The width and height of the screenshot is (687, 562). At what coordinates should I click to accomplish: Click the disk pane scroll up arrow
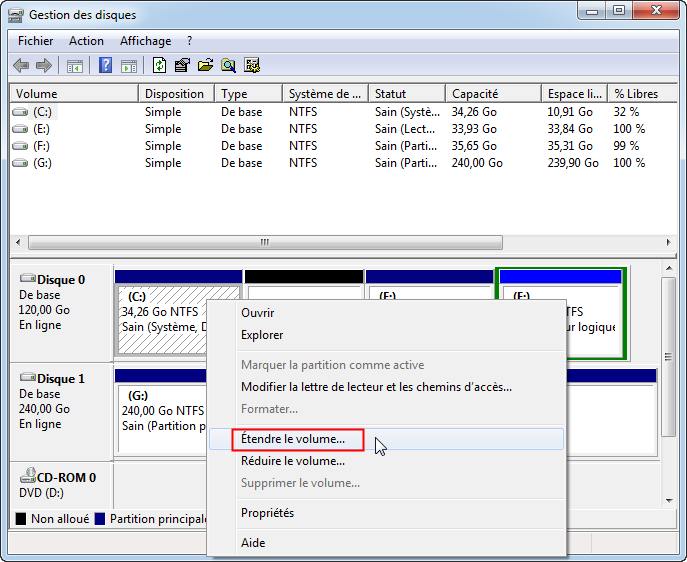click(x=669, y=268)
